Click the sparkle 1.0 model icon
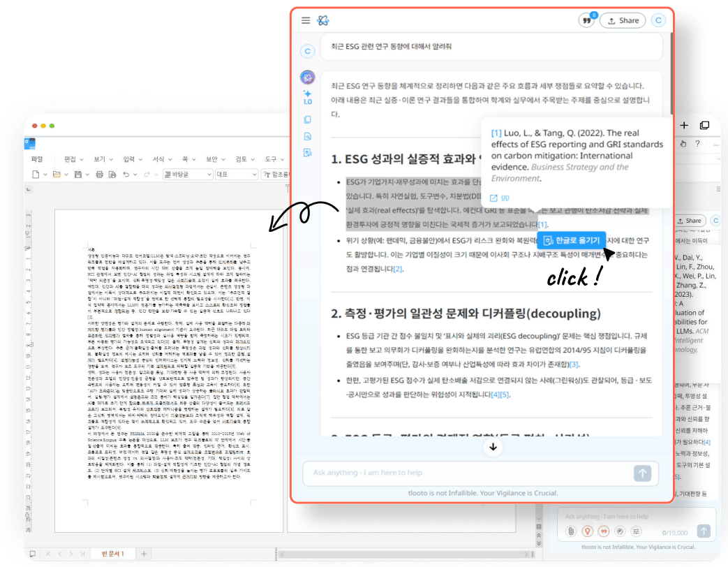This screenshot has width=728, height=567. tap(307, 98)
